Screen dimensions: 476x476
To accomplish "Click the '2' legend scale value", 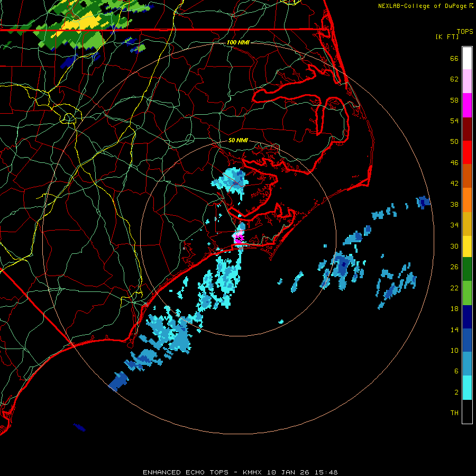I will click(456, 392).
